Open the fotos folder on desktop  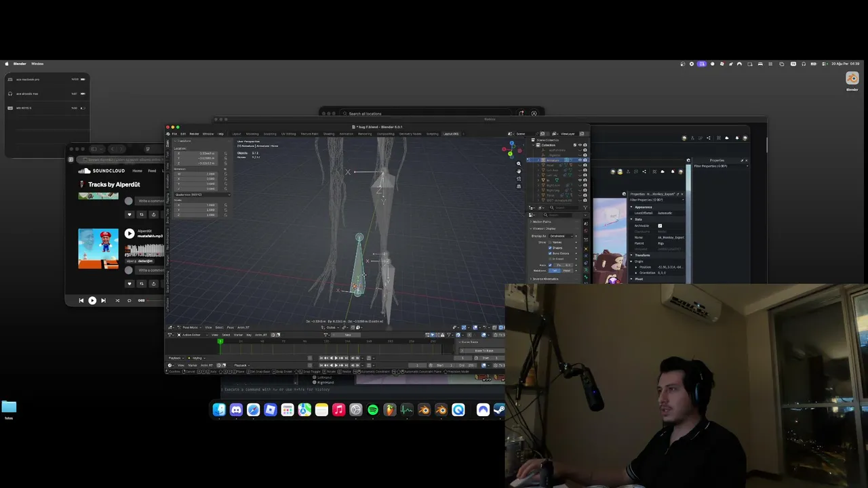pos(9,407)
